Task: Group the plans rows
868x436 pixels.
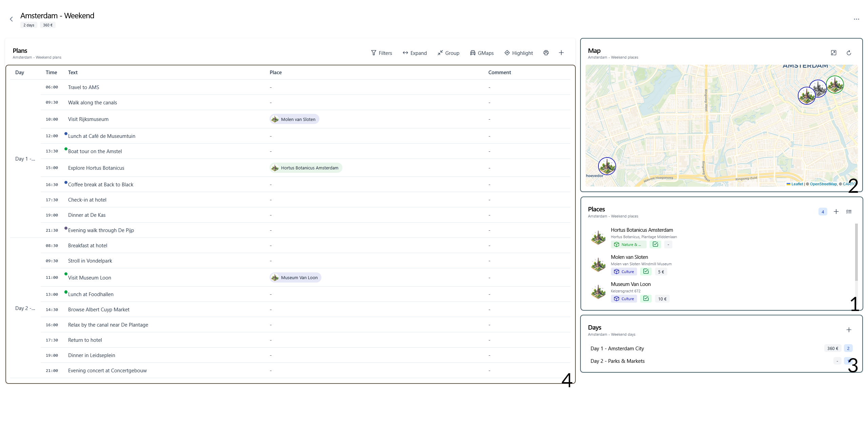Action: tap(448, 53)
